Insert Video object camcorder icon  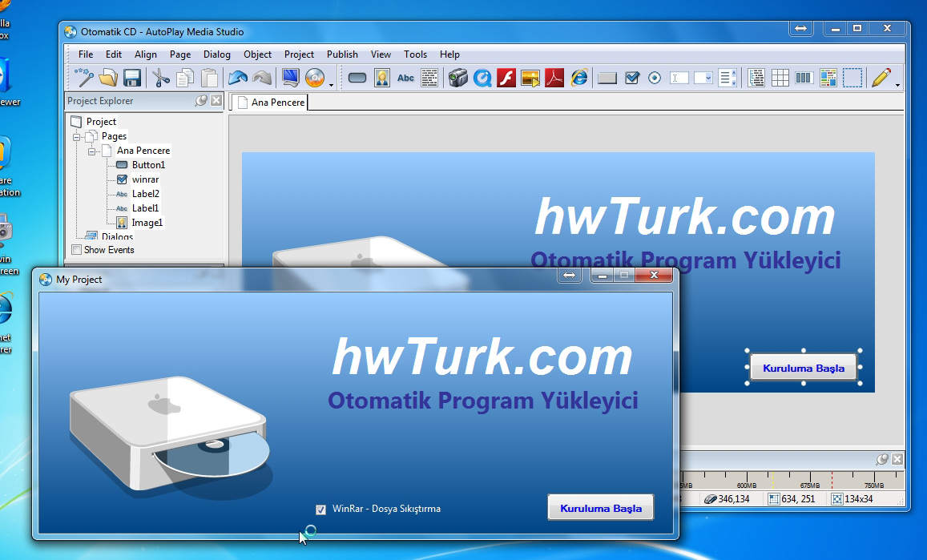coord(457,78)
